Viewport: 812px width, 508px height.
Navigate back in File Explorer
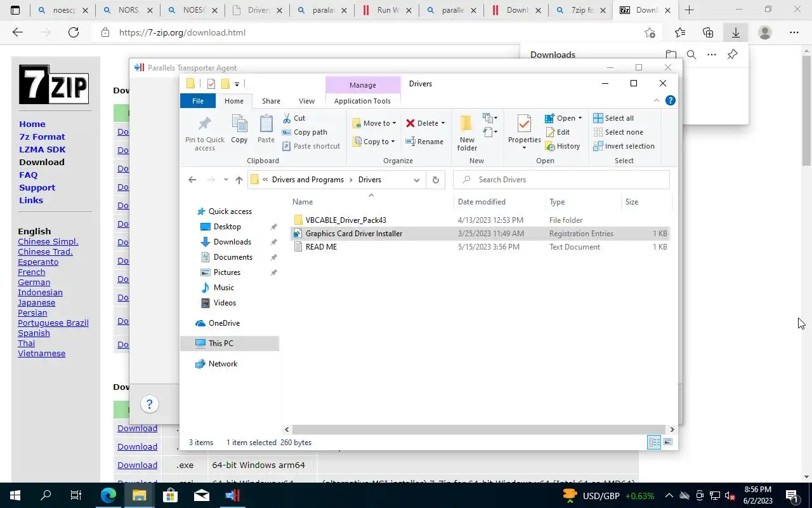coord(192,180)
